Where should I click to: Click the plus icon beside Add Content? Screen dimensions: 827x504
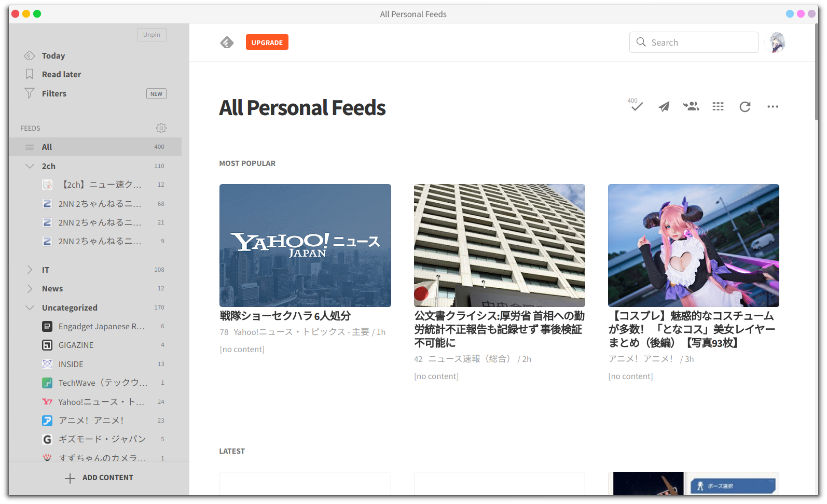70,478
